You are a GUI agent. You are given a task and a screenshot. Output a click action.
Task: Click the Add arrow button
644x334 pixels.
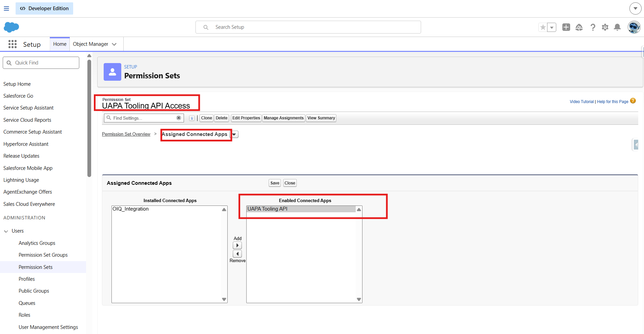tap(237, 245)
